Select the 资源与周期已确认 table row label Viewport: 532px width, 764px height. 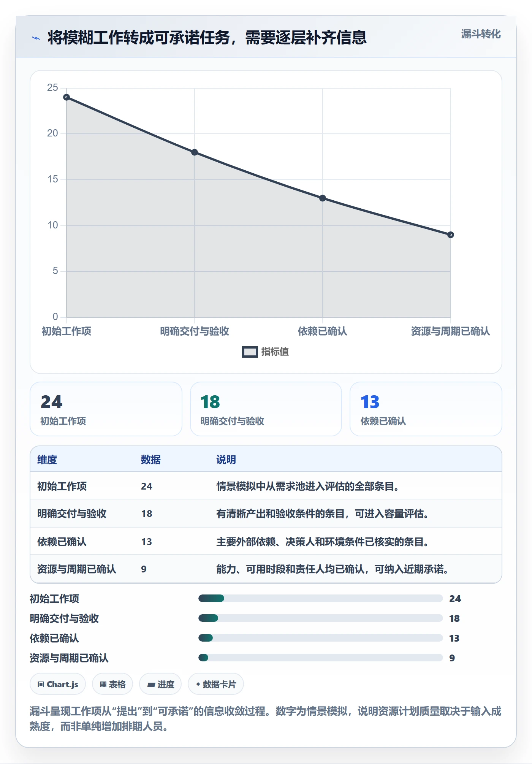point(77,569)
